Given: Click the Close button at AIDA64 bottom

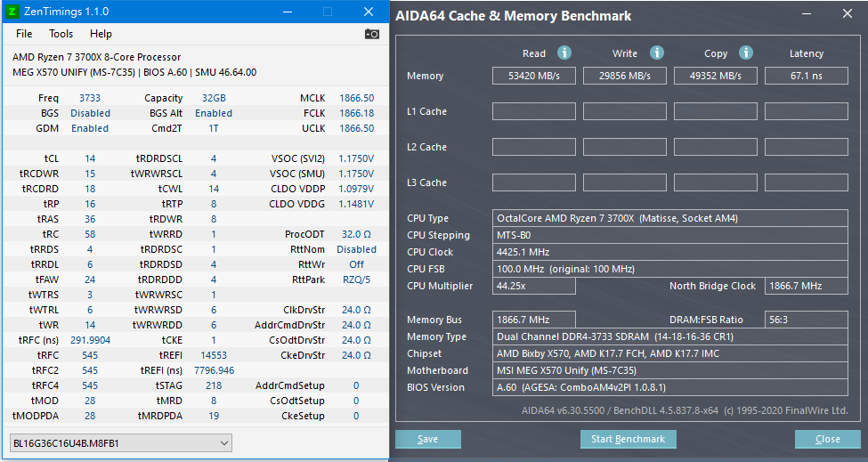Looking at the screenshot, I should pyautogui.click(x=828, y=439).
